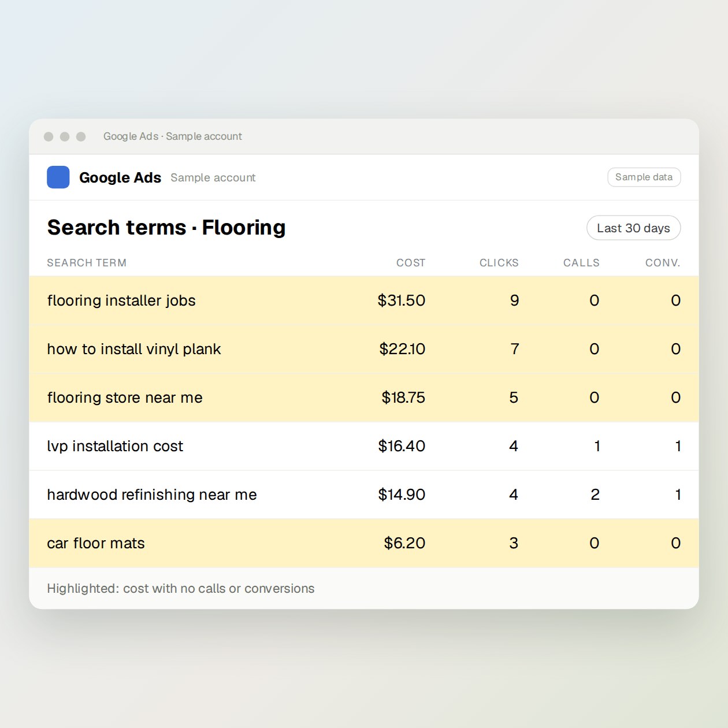
Task: Click the $22.10 cost value
Action: click(402, 349)
